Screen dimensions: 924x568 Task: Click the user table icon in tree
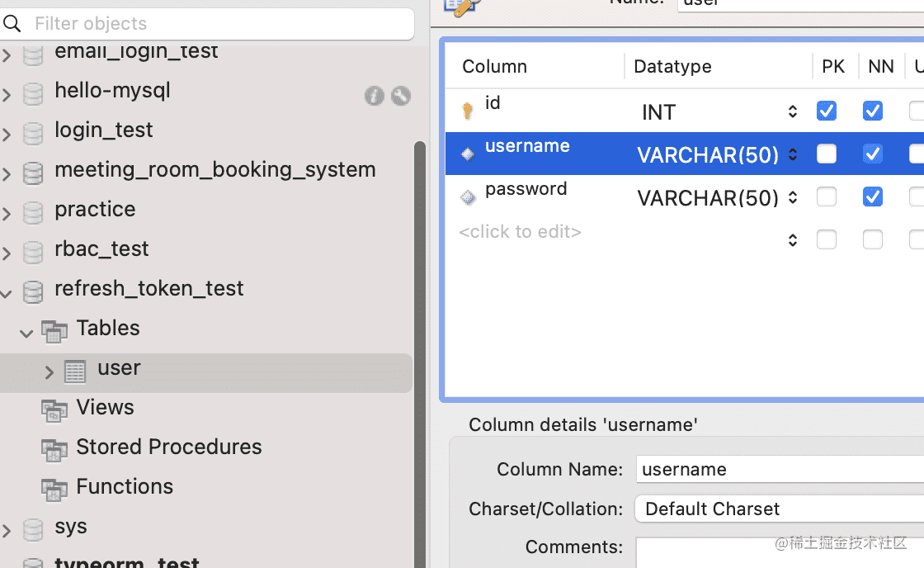click(x=75, y=372)
